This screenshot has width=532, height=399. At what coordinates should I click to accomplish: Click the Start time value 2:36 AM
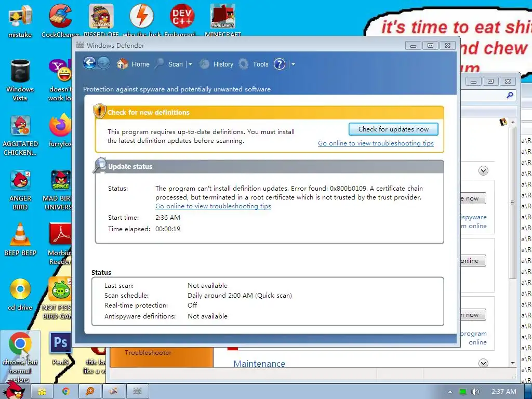168,218
